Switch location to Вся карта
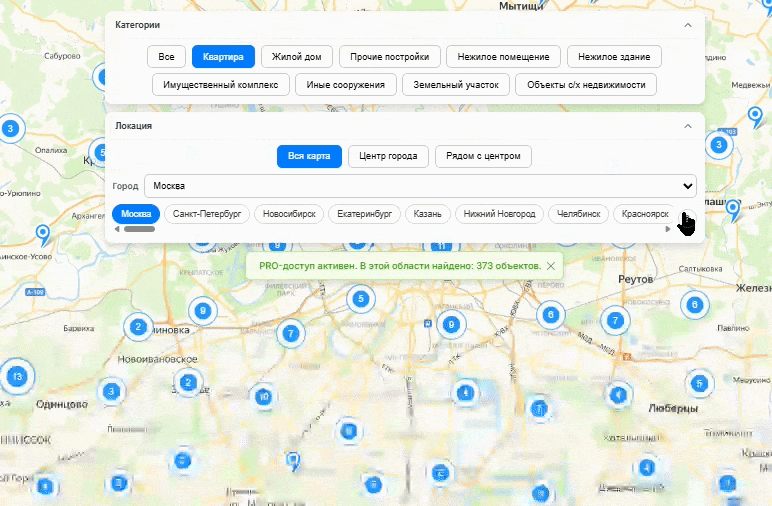The height and width of the screenshot is (506, 772). click(309, 156)
